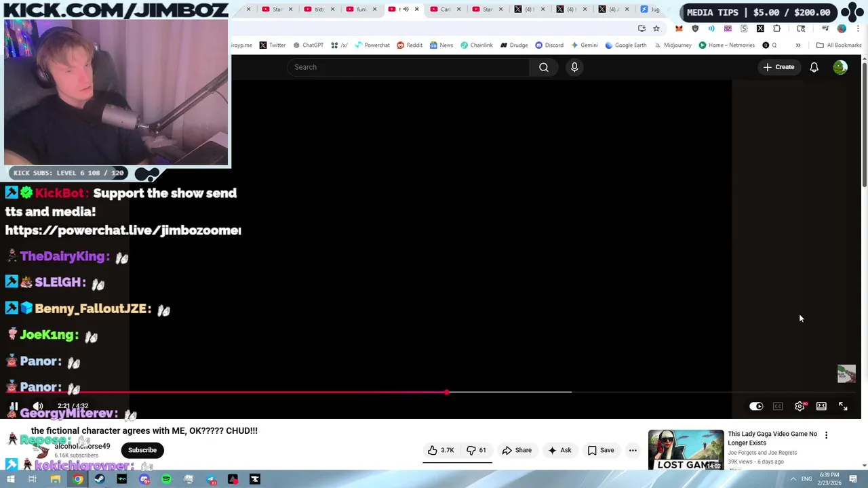Click the YouTube search field
The height and width of the screenshot is (488, 868).
tap(408, 67)
